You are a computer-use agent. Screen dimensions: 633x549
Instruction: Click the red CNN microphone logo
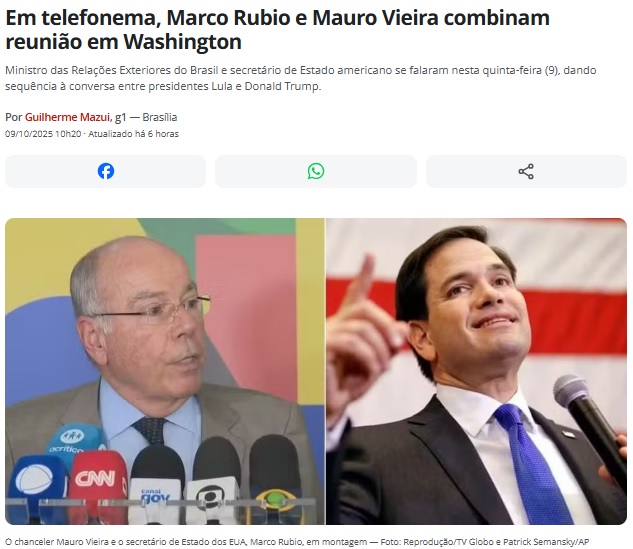95,479
